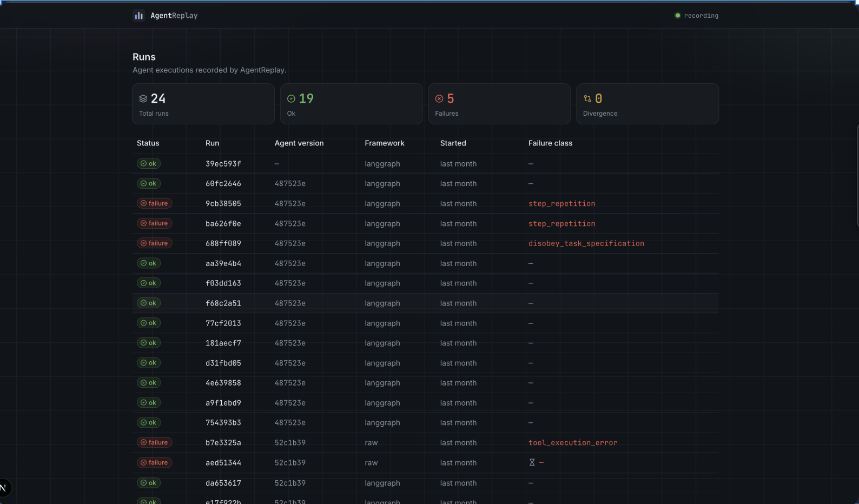Click the Run column header
The image size is (859, 504).
(212, 143)
